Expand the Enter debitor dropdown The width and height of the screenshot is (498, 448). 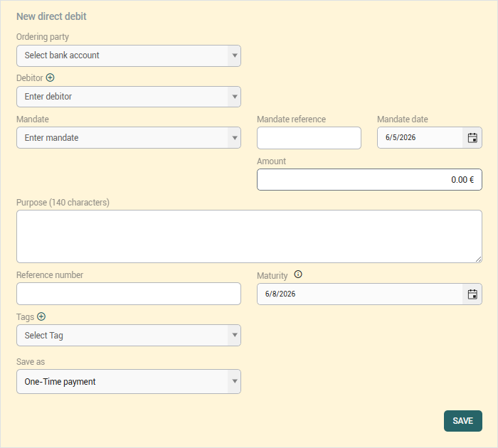pos(129,97)
